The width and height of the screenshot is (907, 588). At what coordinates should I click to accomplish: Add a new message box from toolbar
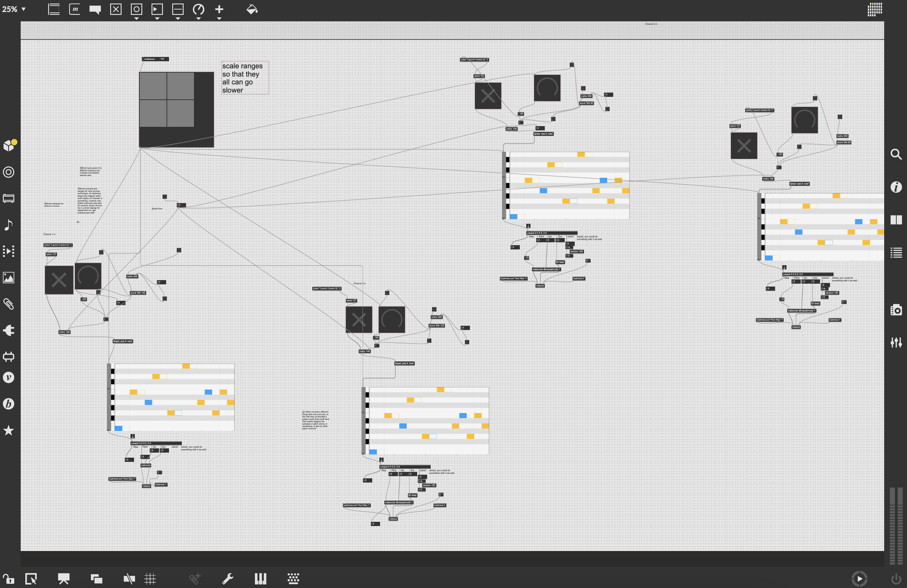click(x=74, y=9)
